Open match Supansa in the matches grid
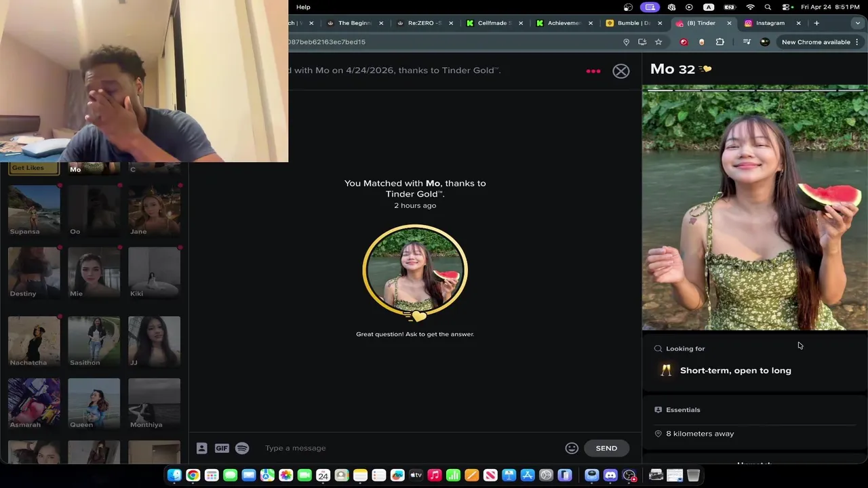 34,211
